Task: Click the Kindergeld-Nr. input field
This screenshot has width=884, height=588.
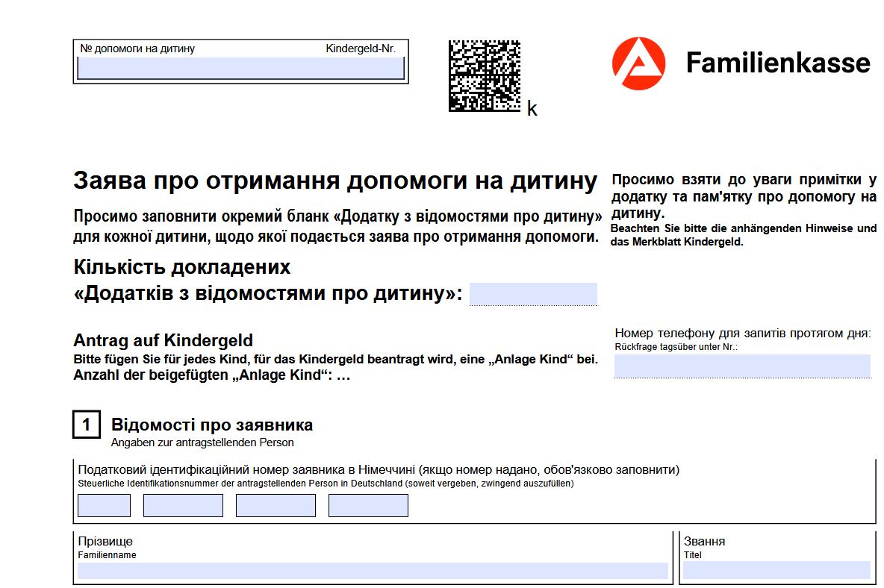Action: (x=240, y=68)
